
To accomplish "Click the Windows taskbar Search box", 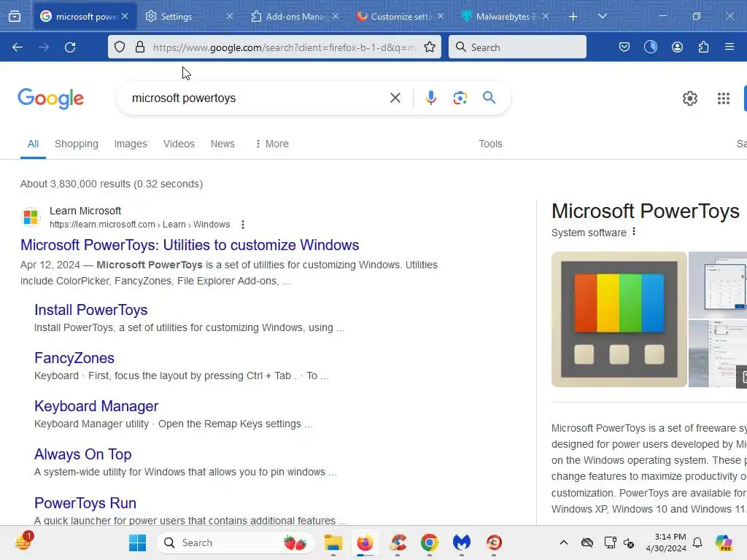I will pyautogui.click(x=236, y=542).
